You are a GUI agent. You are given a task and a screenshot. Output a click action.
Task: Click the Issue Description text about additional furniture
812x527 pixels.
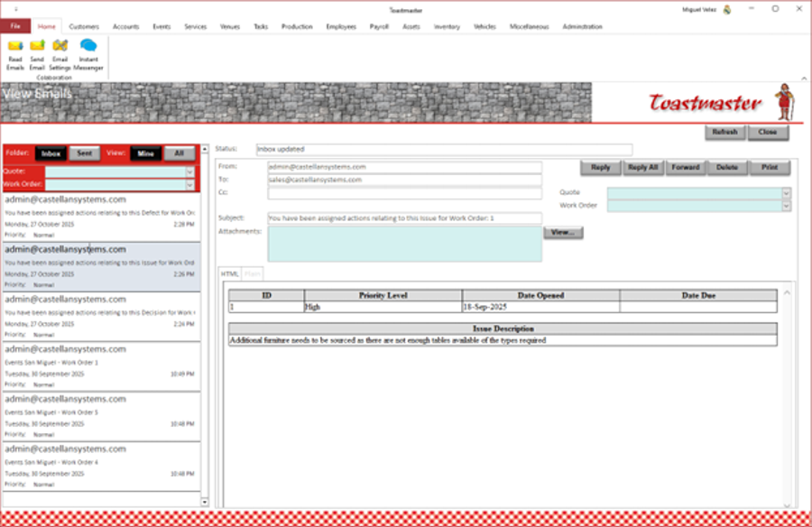[388, 340]
